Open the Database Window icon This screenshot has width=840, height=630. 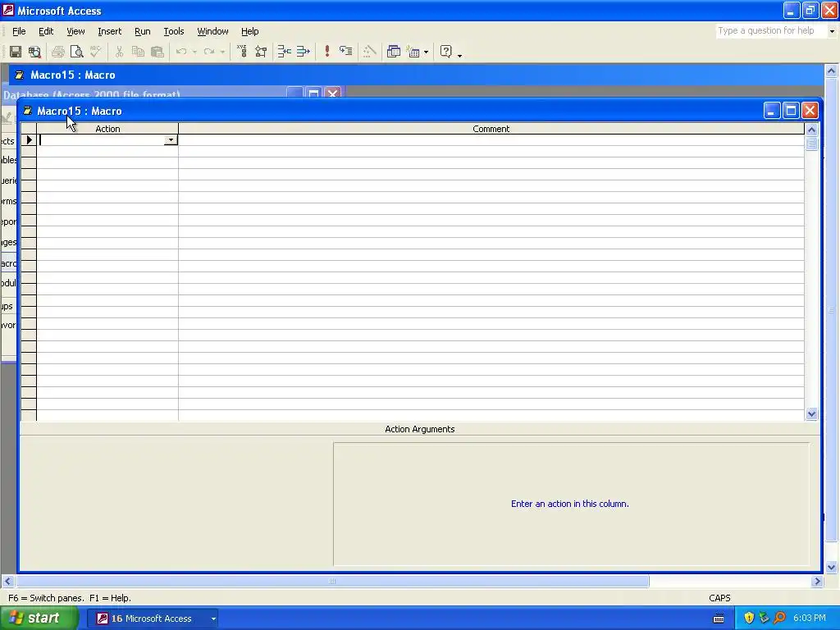[393, 52]
